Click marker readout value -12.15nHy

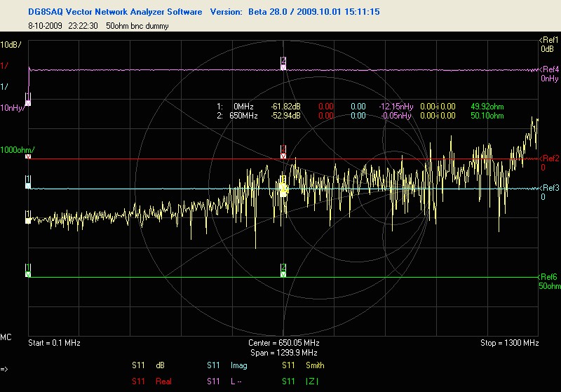(x=396, y=107)
